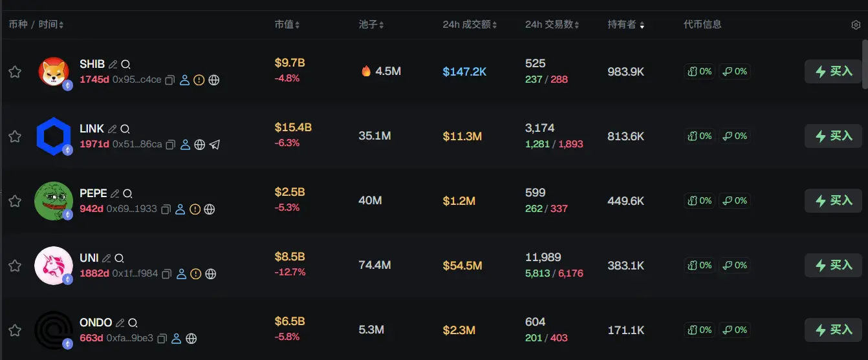868x360 pixels.
Task: Sort by 24h 成交额 column
Action: tap(470, 25)
